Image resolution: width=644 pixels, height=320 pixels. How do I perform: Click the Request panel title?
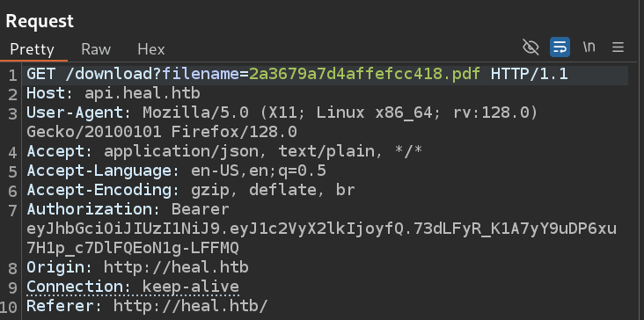[40, 21]
